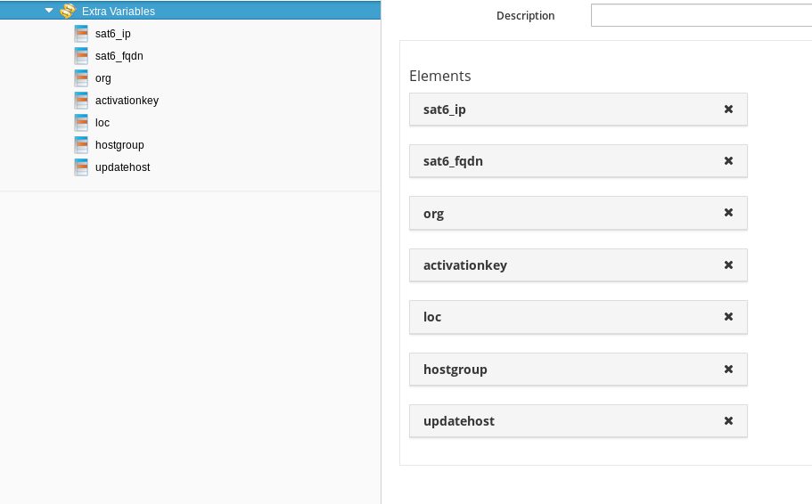Click the hostgroup field icon in tree
The width and height of the screenshot is (812, 504).
(x=81, y=145)
